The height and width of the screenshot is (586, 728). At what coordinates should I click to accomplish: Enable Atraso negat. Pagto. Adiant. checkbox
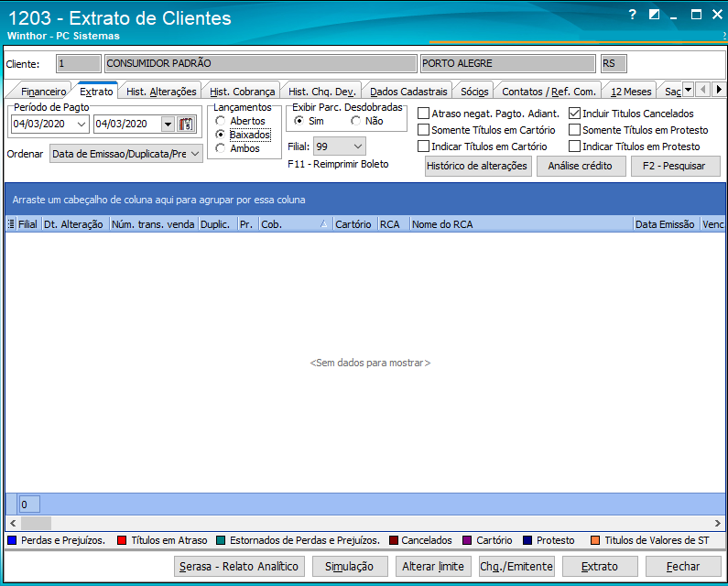point(423,114)
